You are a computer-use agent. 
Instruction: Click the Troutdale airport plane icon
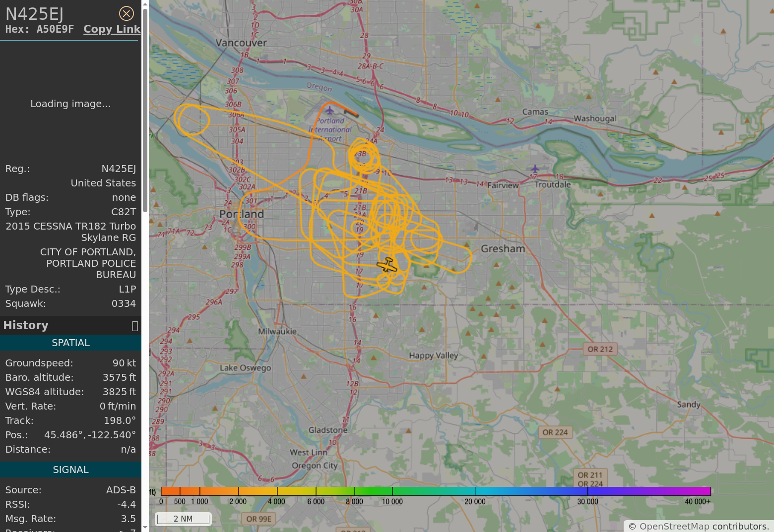(x=534, y=169)
